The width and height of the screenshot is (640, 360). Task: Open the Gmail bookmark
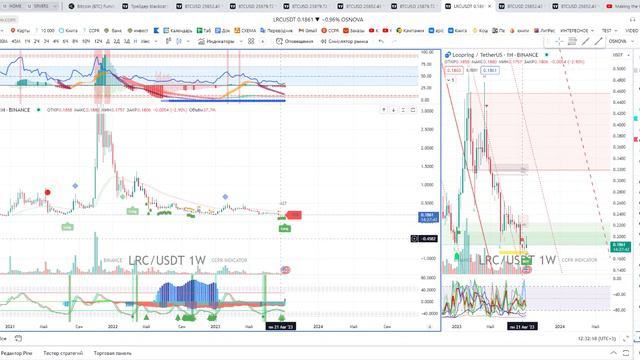(x=308, y=31)
